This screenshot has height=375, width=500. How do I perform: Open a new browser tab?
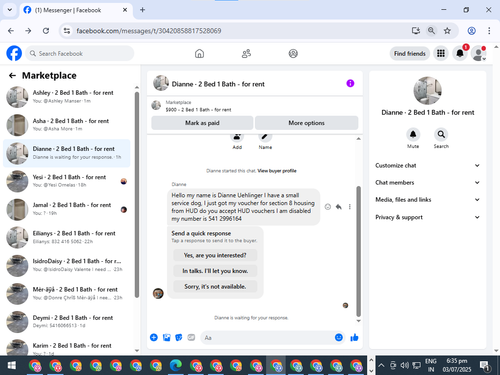(142, 10)
